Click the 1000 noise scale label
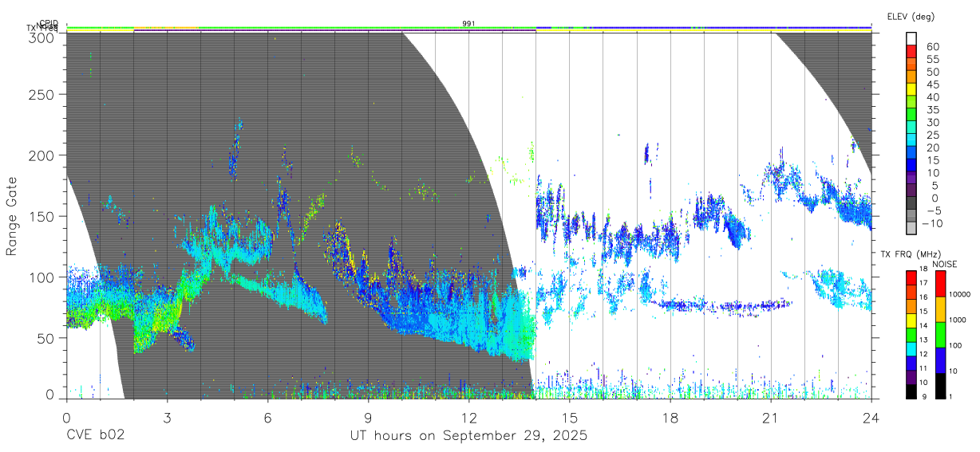Screen dimensions: 980x452 [x=957, y=320]
